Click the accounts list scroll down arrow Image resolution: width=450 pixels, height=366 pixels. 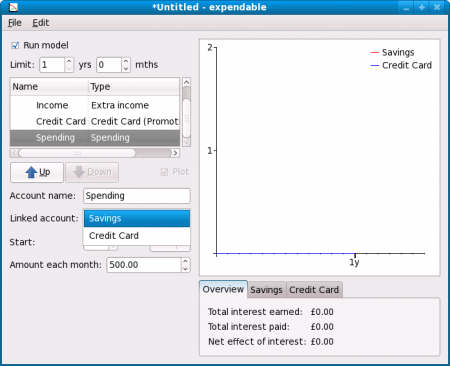[x=187, y=142]
